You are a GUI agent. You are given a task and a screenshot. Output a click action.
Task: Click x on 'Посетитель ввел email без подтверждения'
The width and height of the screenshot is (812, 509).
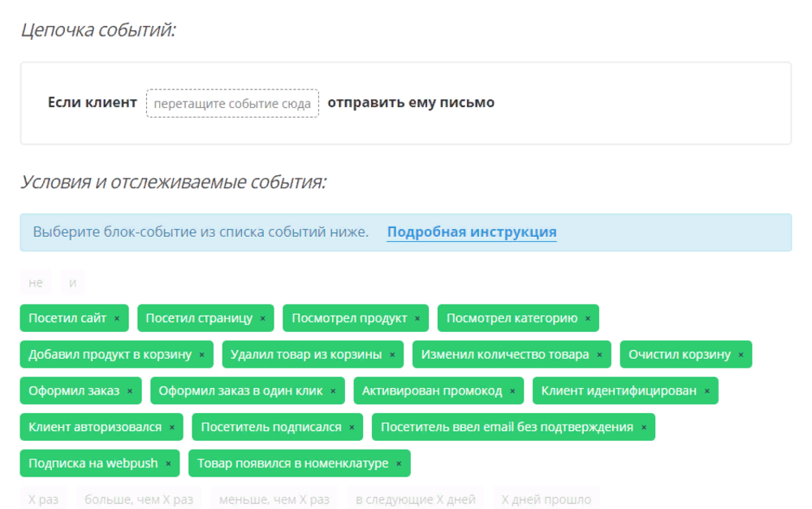pos(644,427)
